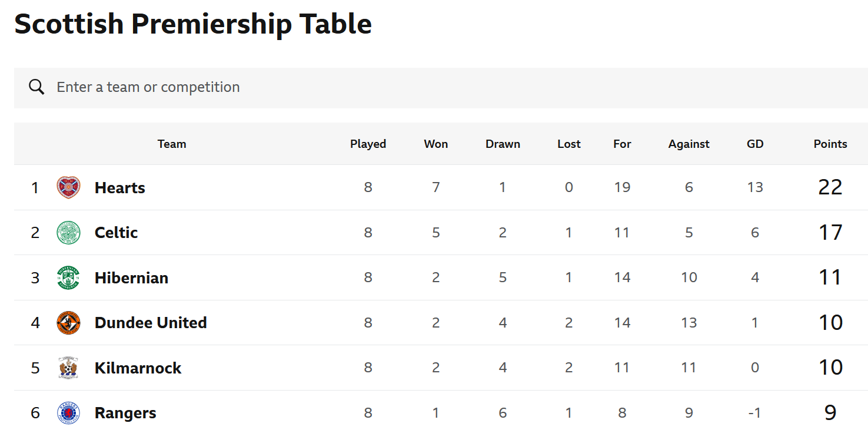868x433 pixels.
Task: Click the search magnifier icon
Action: pos(36,88)
